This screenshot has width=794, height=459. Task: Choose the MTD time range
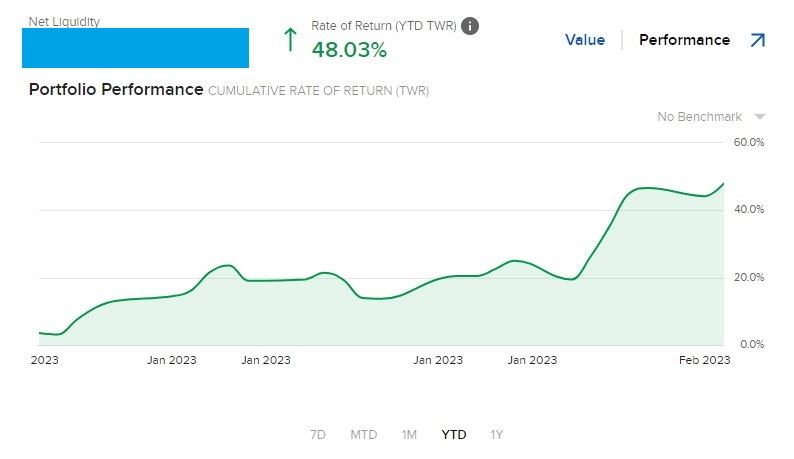point(363,435)
